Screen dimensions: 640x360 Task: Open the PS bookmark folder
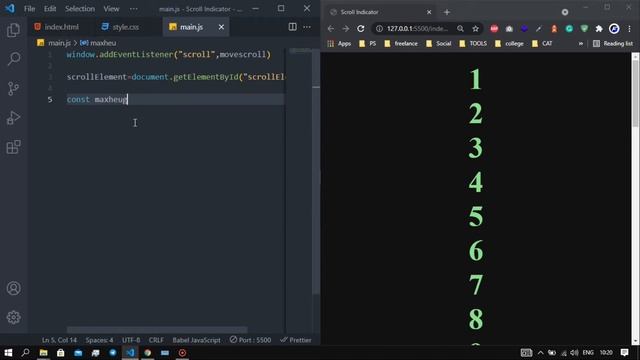tap(367, 44)
